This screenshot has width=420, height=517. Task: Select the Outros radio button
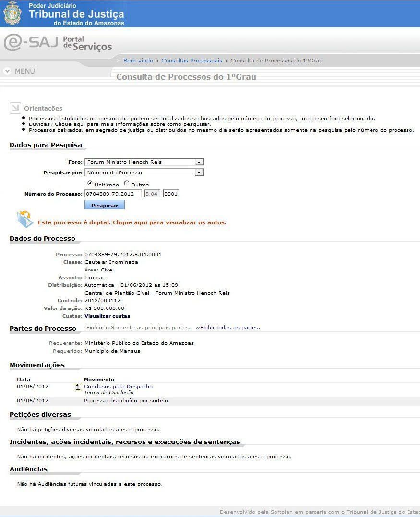tap(126, 183)
